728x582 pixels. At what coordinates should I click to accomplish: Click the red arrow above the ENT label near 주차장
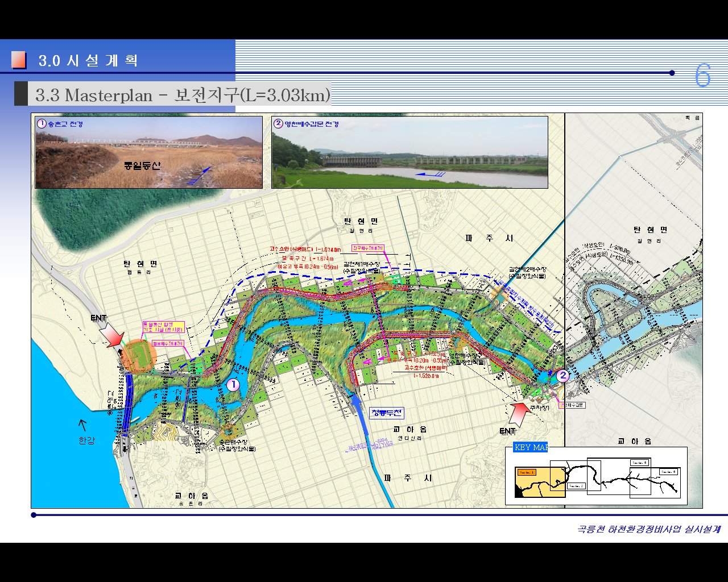(x=522, y=414)
